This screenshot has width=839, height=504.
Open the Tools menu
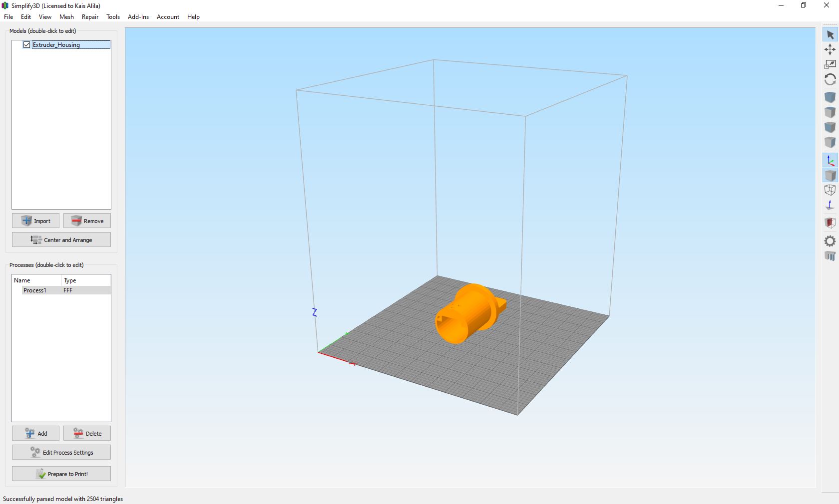[x=113, y=17]
